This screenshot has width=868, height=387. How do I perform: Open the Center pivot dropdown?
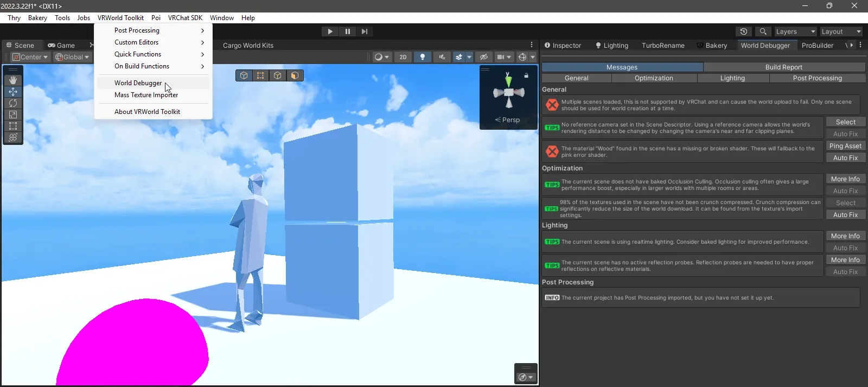tap(30, 57)
